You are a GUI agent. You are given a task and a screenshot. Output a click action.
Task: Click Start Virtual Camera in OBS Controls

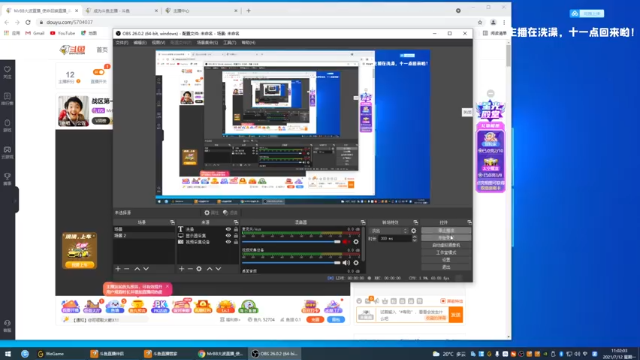(446, 245)
